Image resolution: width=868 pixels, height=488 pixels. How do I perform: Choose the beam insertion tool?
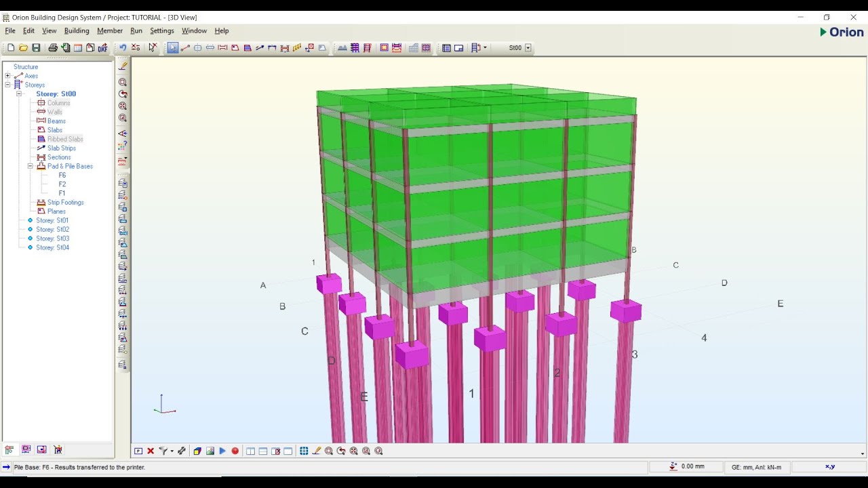point(222,47)
